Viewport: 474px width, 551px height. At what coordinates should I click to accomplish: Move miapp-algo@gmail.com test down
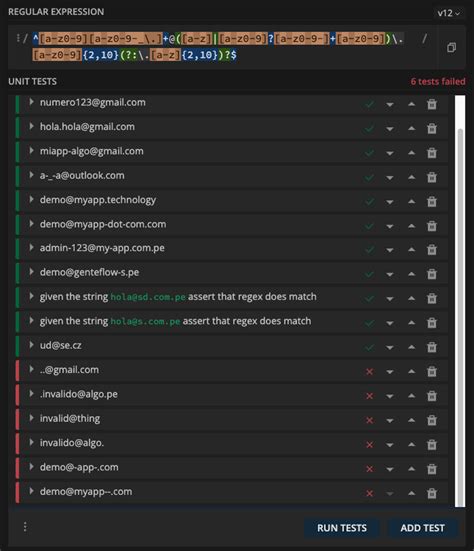click(x=390, y=153)
